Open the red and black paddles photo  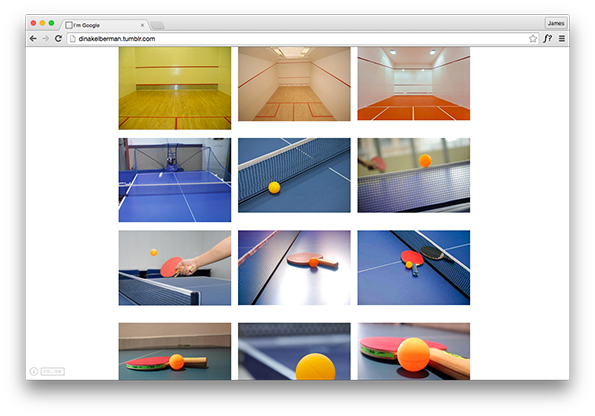point(414,268)
